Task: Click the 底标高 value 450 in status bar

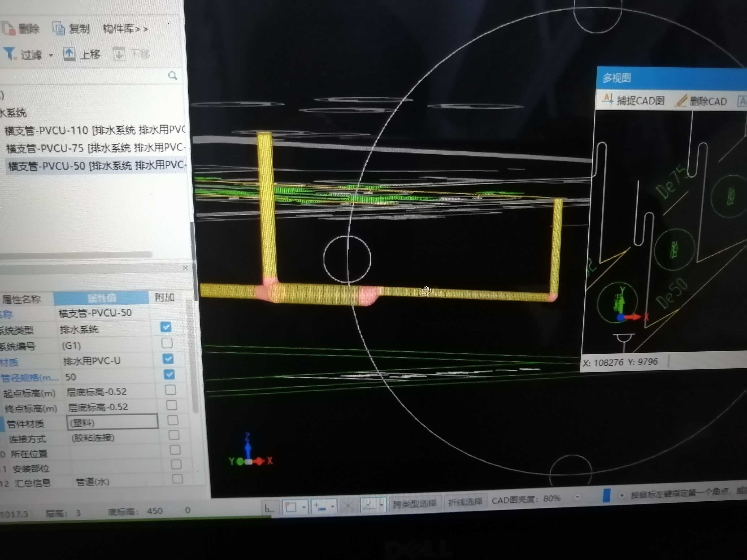Action: coord(155,511)
